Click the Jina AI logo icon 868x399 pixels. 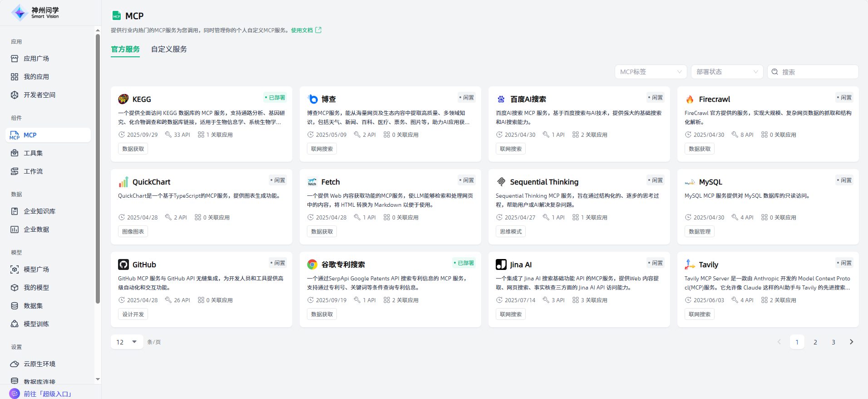coord(501,264)
